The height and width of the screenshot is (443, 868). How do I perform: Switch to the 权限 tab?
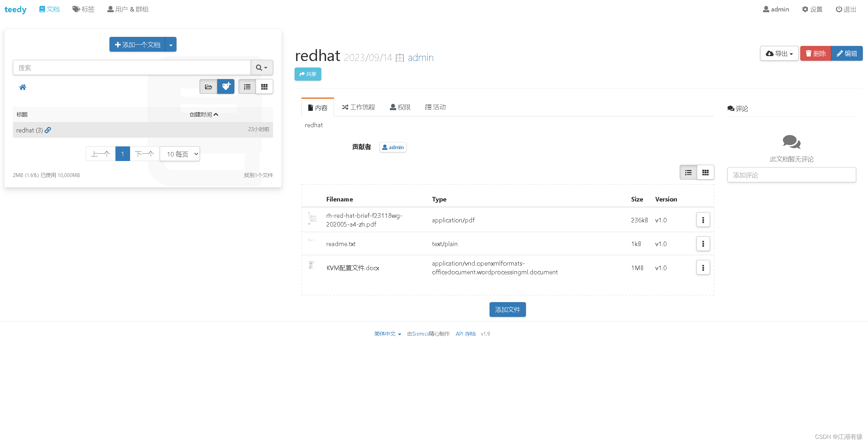(400, 107)
